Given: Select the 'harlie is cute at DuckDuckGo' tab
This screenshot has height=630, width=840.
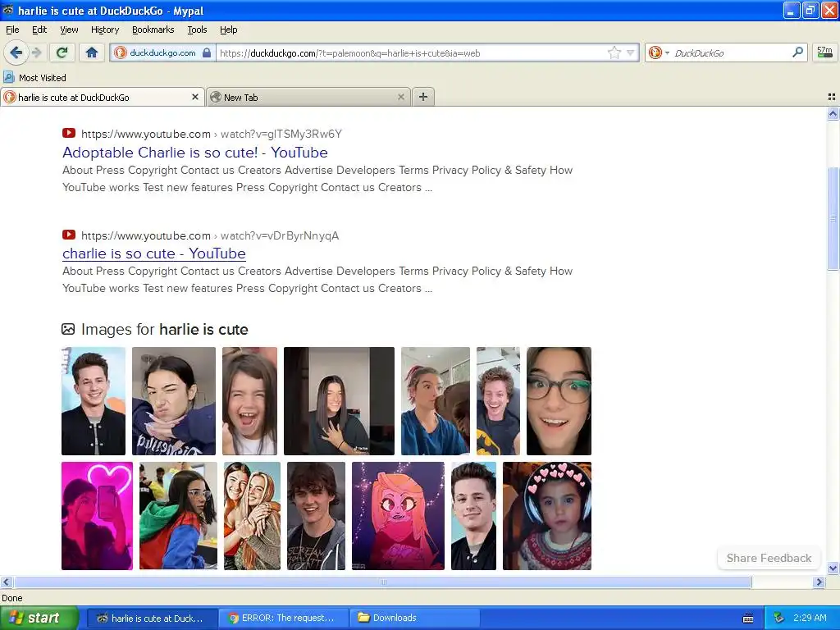Looking at the screenshot, I should tap(102, 97).
